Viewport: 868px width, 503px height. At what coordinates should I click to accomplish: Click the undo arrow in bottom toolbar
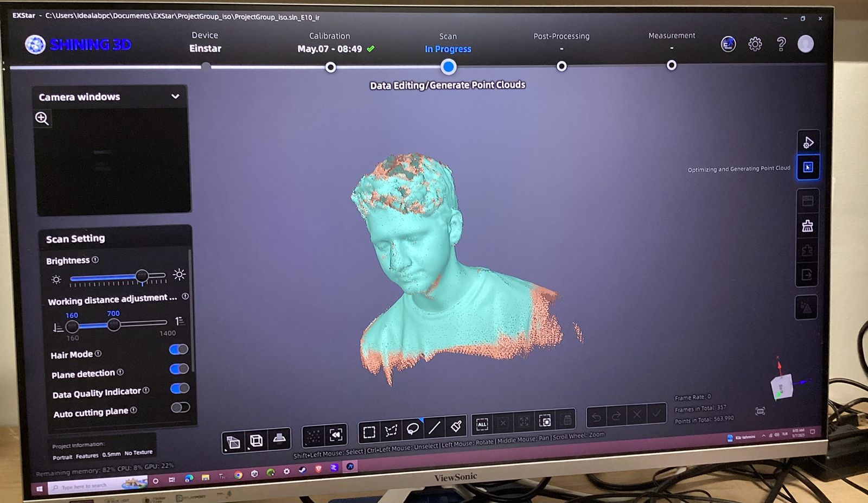tap(596, 417)
